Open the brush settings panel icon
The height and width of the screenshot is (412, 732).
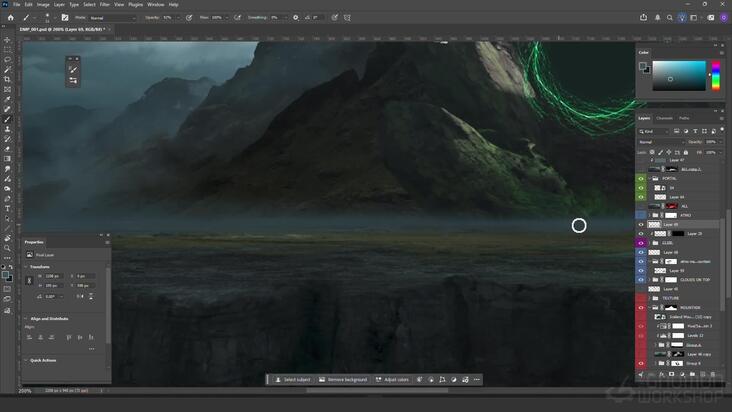(x=65, y=18)
